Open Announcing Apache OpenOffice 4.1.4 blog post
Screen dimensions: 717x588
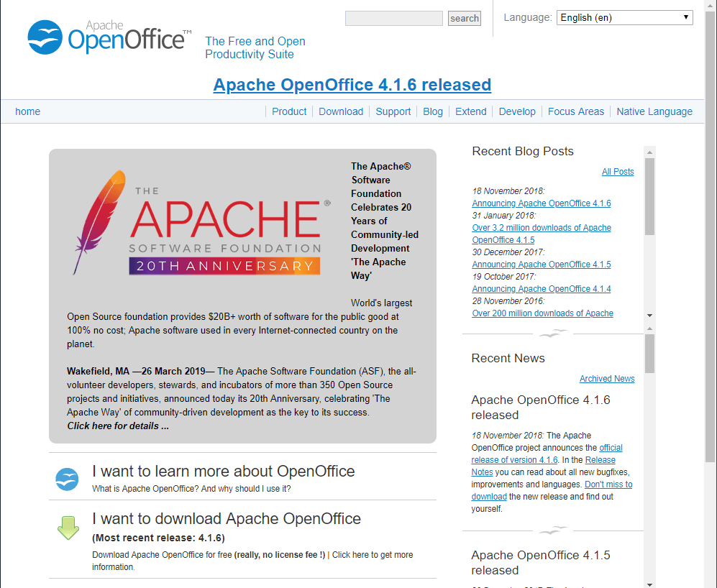pos(542,289)
